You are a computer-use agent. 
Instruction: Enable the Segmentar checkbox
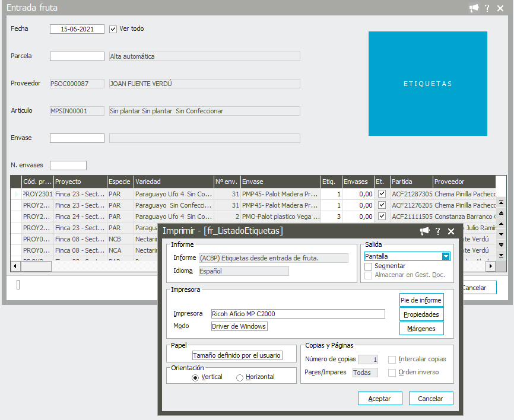[x=368, y=267]
